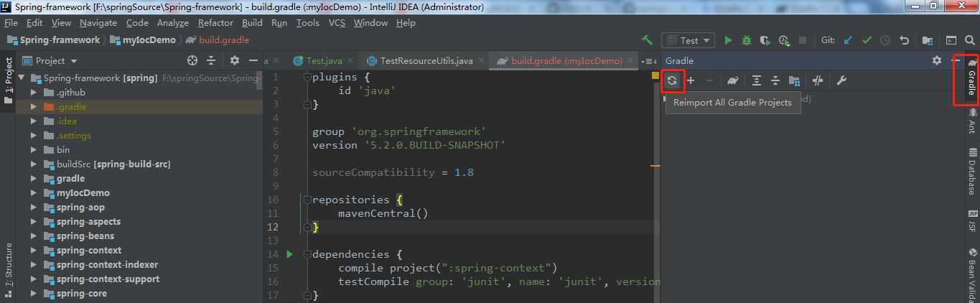Open Gradle settings wrench icon

pyautogui.click(x=841, y=80)
